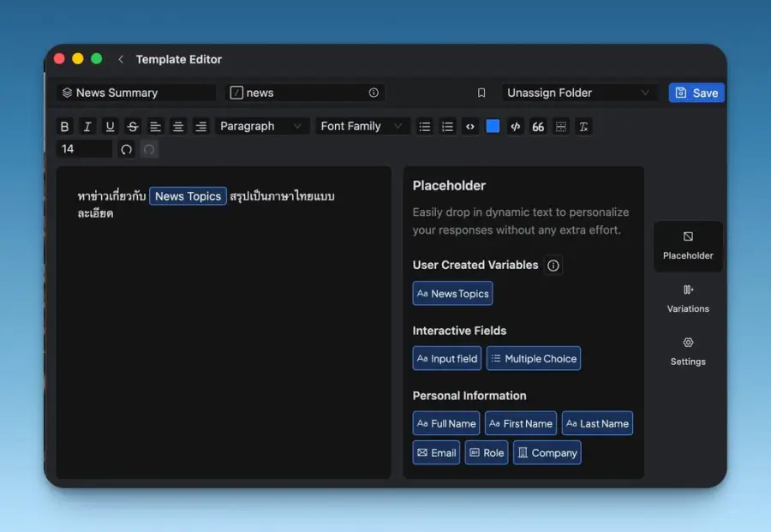Viewport: 771px width, 532px height.
Task: Center align the text
Action: 178,127
